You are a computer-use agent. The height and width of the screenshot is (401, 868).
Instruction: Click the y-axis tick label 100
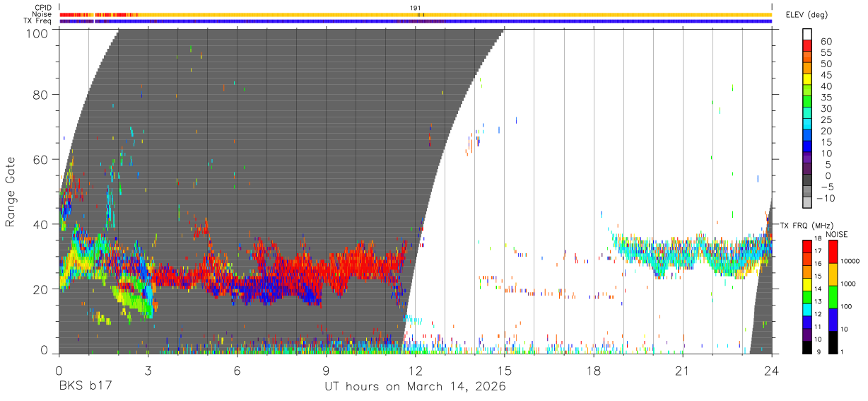coord(38,33)
